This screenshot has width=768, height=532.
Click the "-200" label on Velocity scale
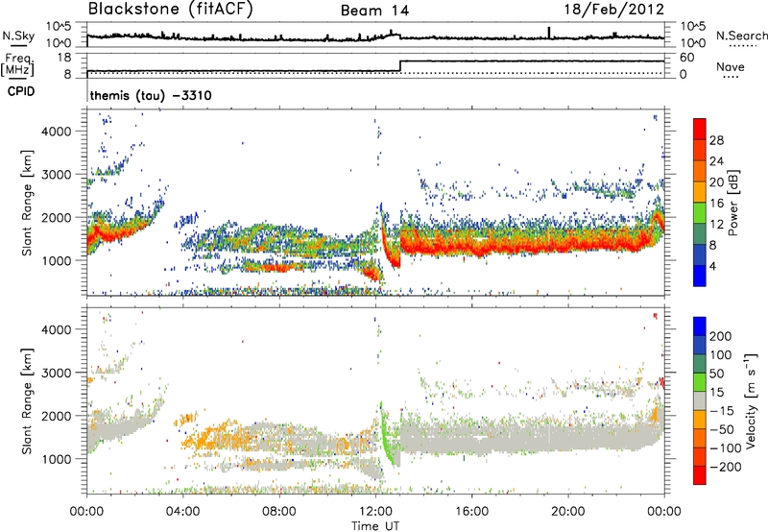coord(726,467)
